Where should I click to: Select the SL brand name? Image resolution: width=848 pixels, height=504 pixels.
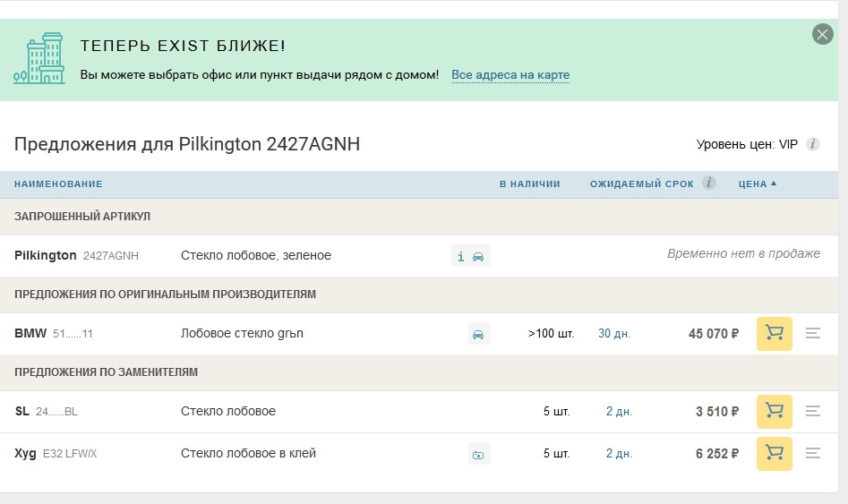(22, 411)
